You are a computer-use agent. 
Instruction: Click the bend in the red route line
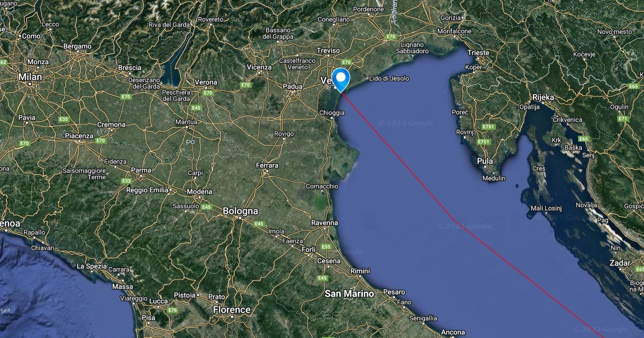[454, 220]
